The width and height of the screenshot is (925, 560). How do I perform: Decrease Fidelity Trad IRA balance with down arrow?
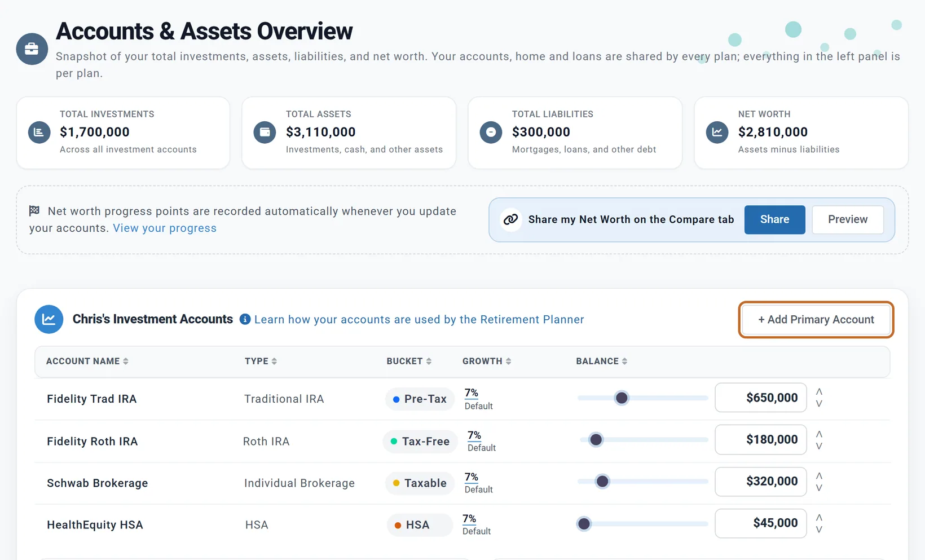[x=819, y=404]
